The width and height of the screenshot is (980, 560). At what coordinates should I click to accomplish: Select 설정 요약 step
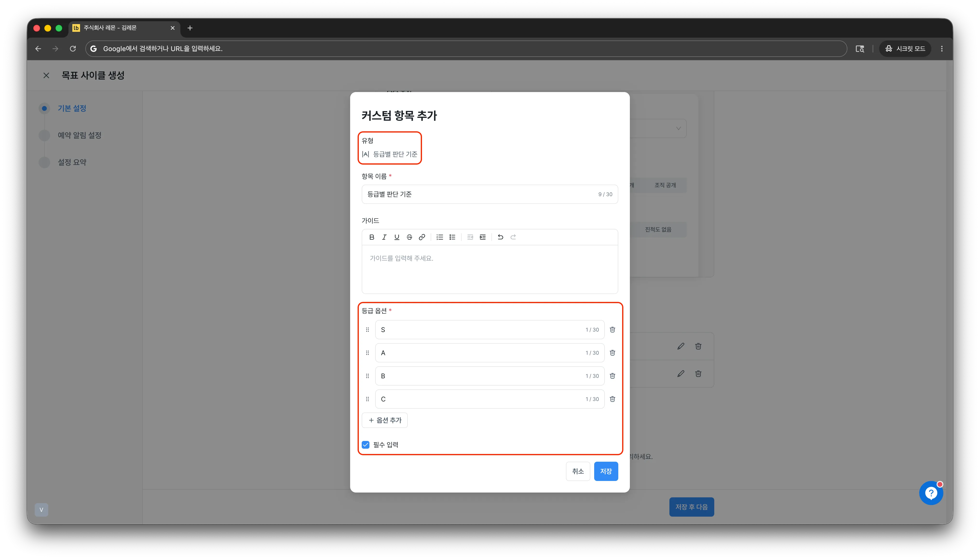(x=72, y=162)
